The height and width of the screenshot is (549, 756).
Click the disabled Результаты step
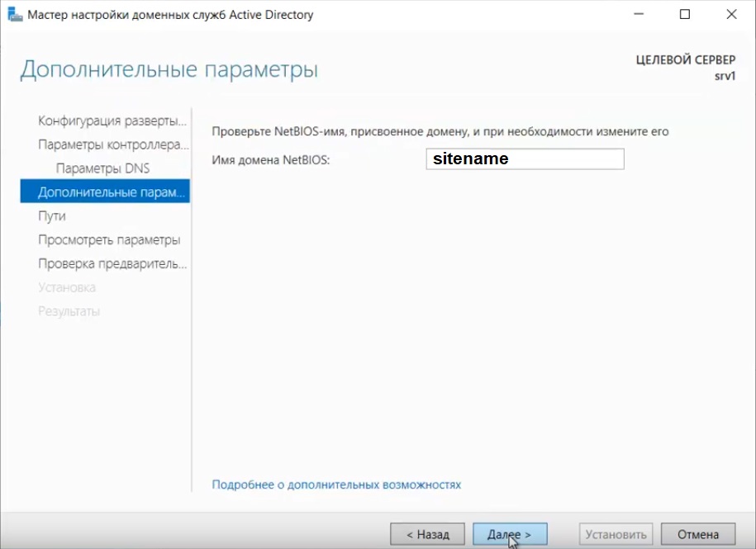pyautogui.click(x=69, y=312)
